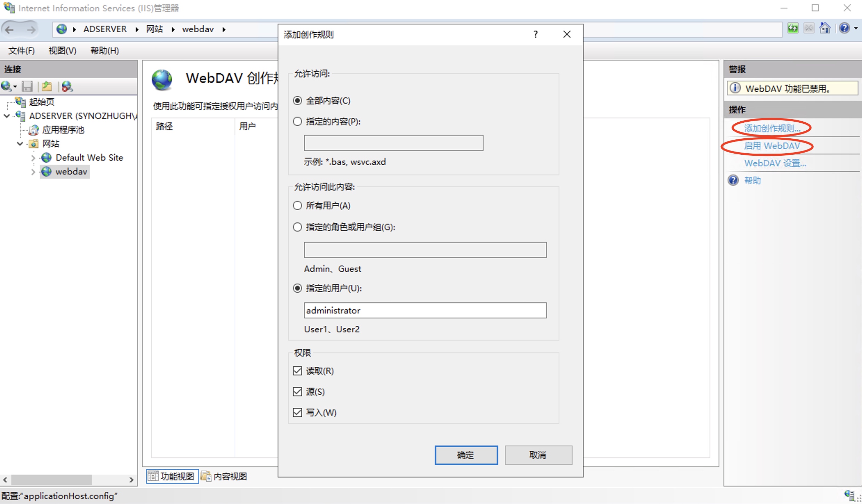The image size is (862, 504).
Task: Select the 指定的内容(P) radio button
Action: [x=297, y=122]
